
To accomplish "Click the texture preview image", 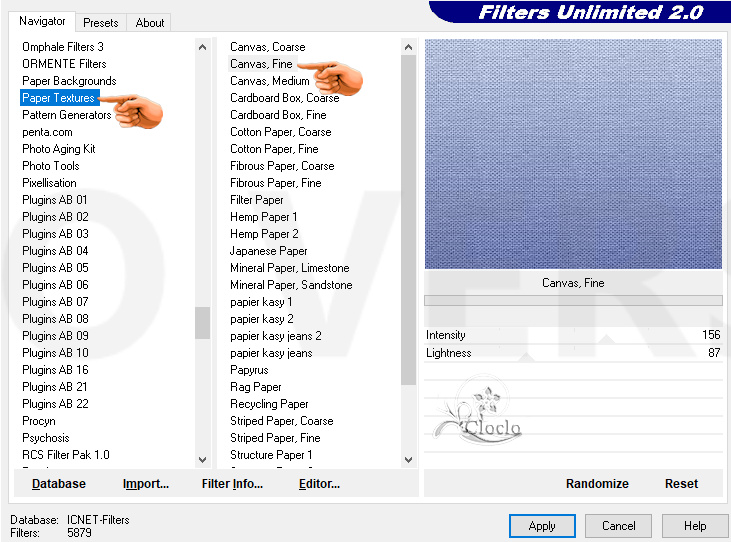I will coord(572,154).
